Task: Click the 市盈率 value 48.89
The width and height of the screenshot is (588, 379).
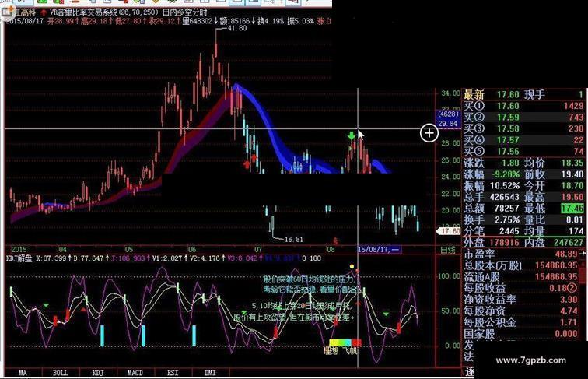Action: point(566,254)
